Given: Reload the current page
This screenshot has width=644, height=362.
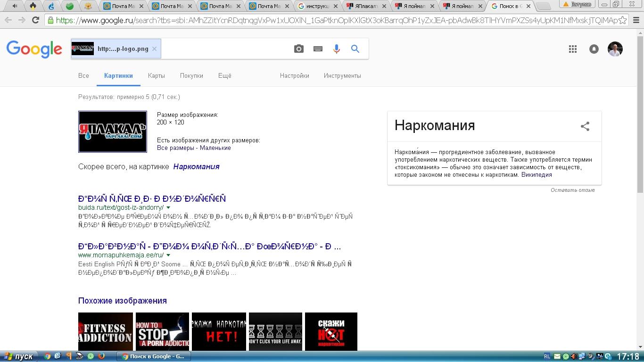Looking at the screenshot, I should (x=35, y=20).
